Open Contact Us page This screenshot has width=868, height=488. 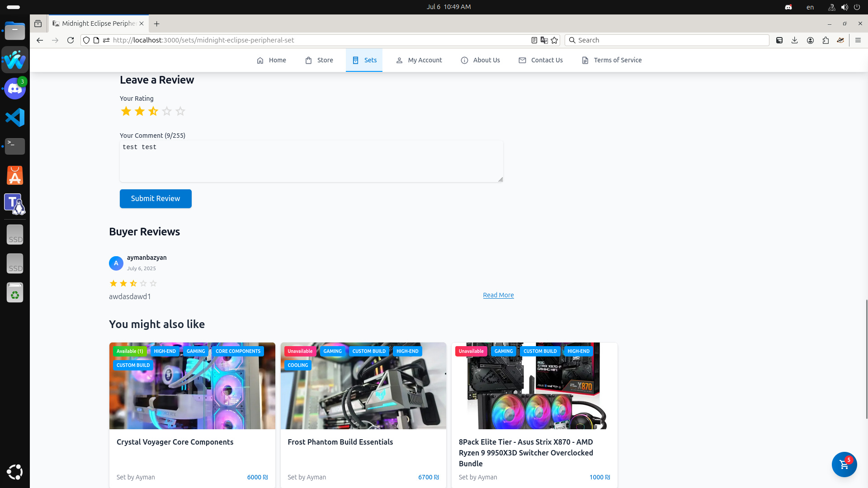541,60
